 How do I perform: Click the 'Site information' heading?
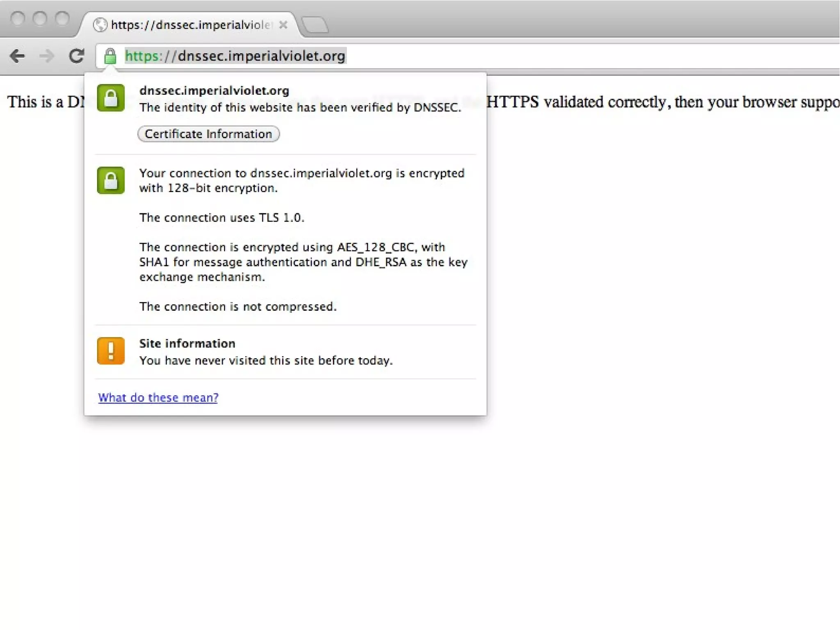pyautogui.click(x=187, y=344)
